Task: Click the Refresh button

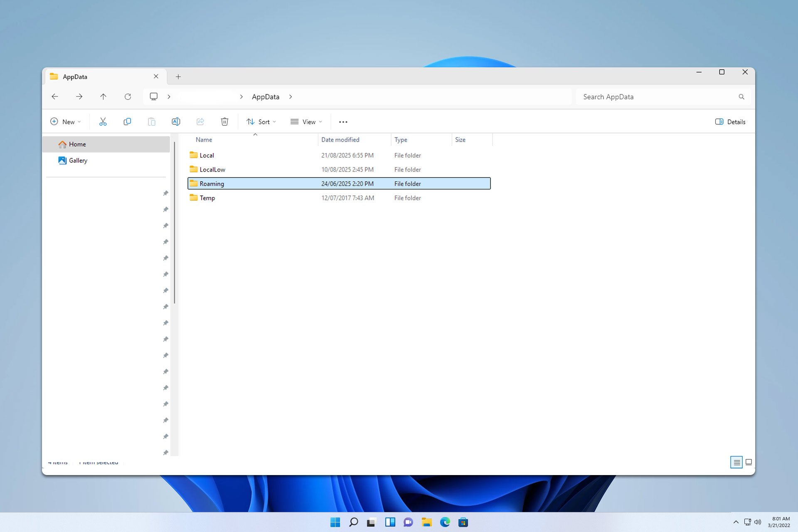Action: coord(128,97)
